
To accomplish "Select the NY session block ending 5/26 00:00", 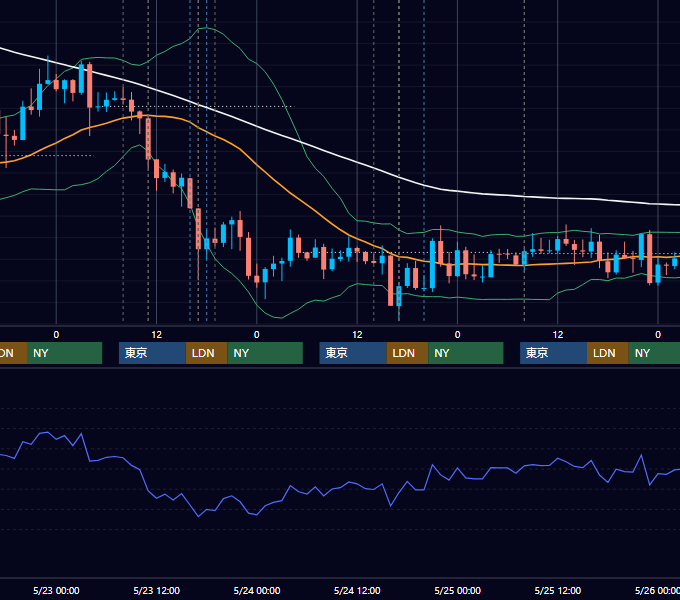I will (x=654, y=353).
